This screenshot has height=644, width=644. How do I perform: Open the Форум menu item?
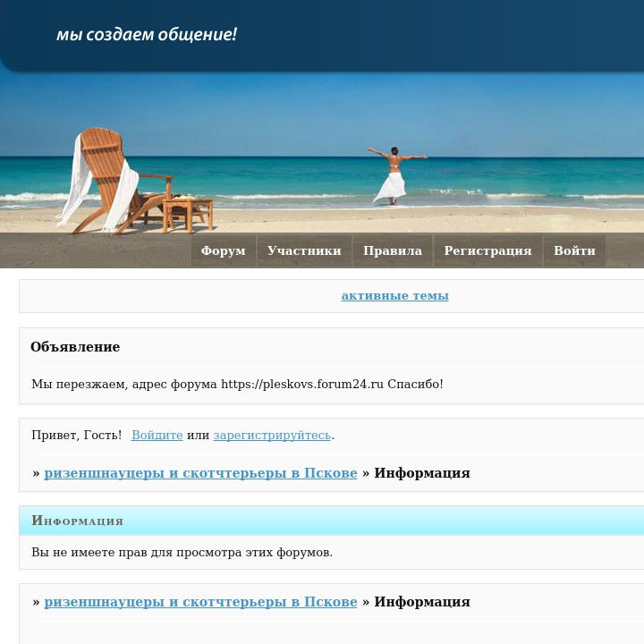coord(224,250)
